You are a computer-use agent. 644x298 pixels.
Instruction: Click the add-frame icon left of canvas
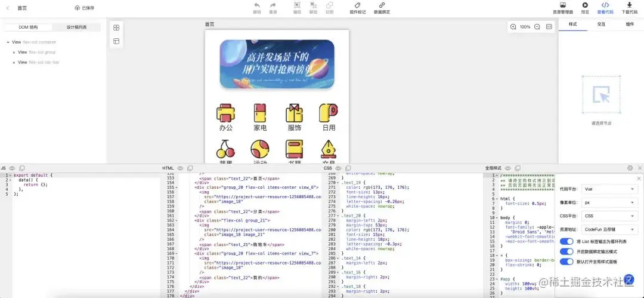(x=116, y=27)
